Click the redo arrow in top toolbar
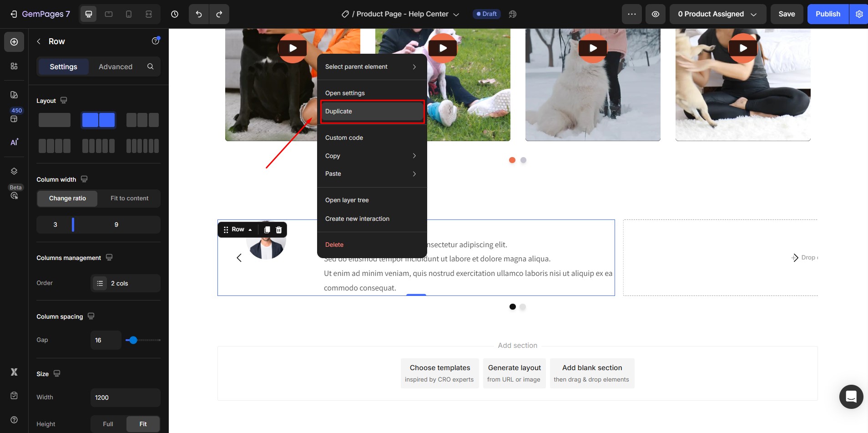Screen dimensions: 868x433 [219, 14]
